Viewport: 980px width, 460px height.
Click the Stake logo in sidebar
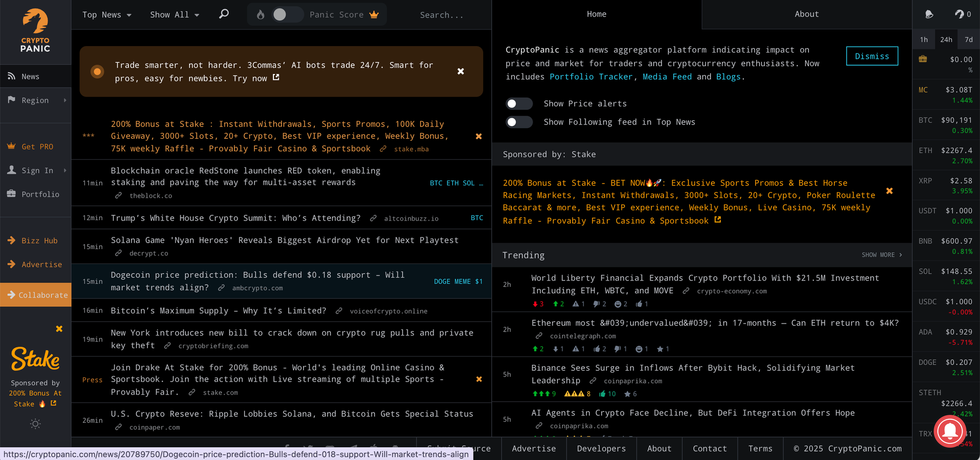point(35,359)
